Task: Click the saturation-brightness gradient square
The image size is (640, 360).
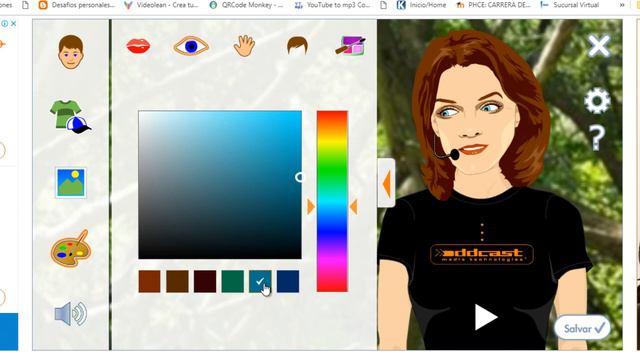Action: click(220, 184)
